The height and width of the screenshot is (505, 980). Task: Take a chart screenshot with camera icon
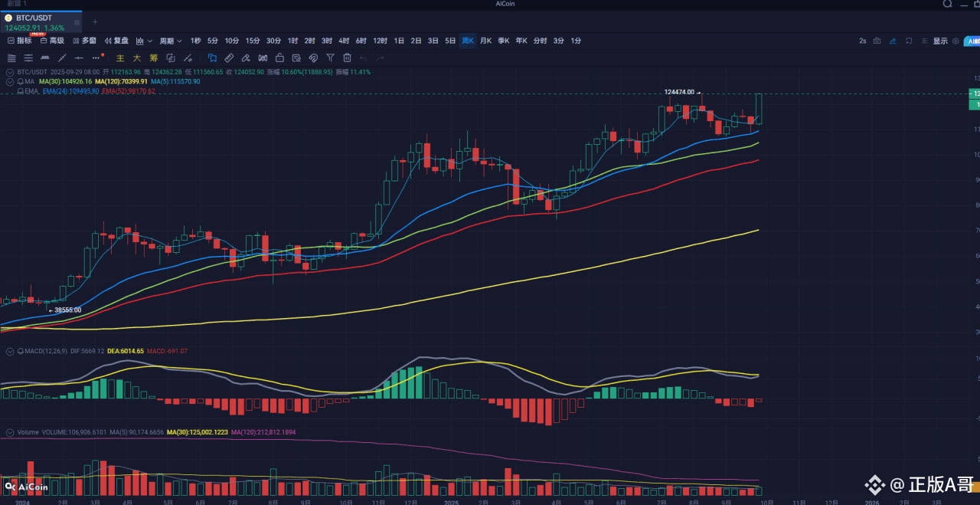[877, 41]
